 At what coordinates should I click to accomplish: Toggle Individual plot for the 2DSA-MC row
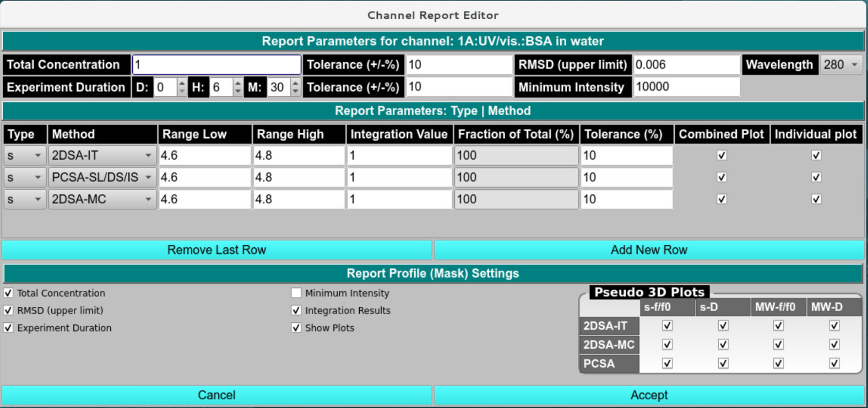click(816, 199)
